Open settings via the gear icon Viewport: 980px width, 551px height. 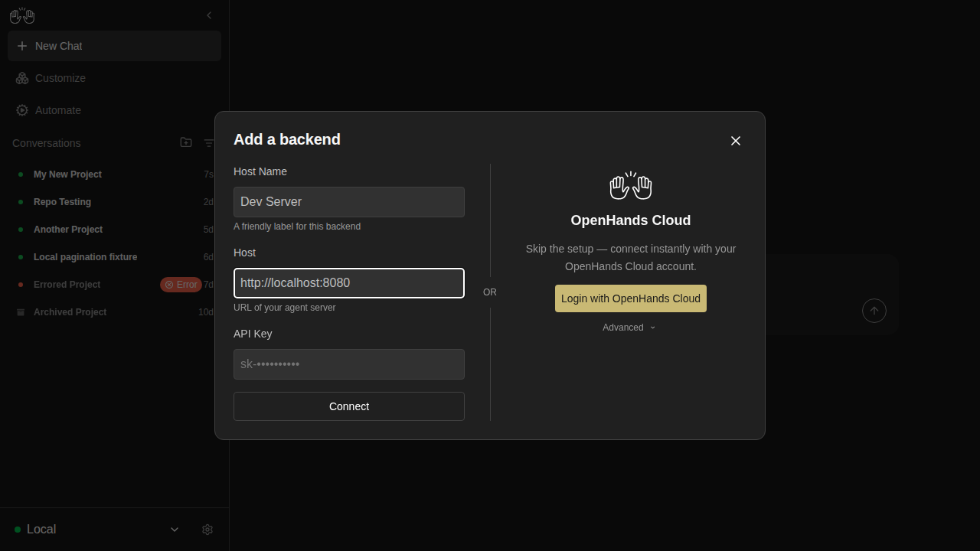[x=207, y=530]
